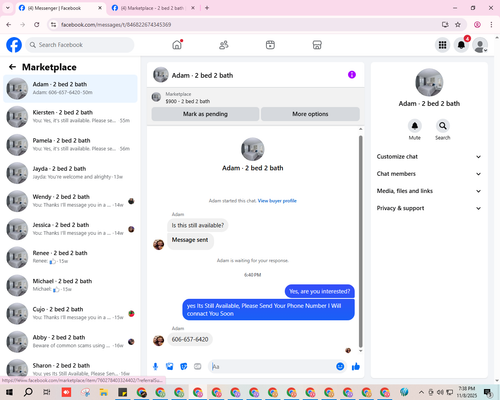The width and height of the screenshot is (500, 400).
Task: Open the Facebook logo home link
Action: (14, 45)
